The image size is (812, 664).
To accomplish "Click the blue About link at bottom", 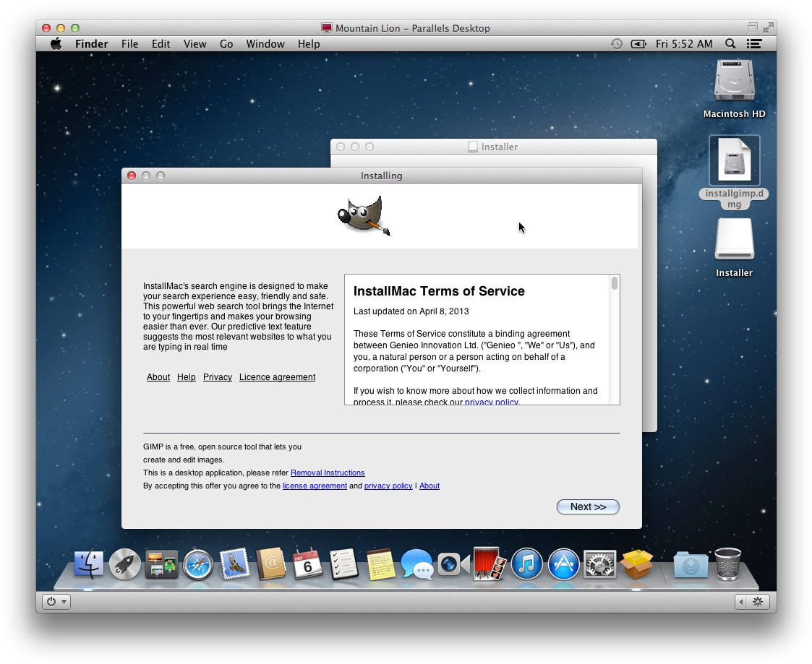I will coord(429,486).
